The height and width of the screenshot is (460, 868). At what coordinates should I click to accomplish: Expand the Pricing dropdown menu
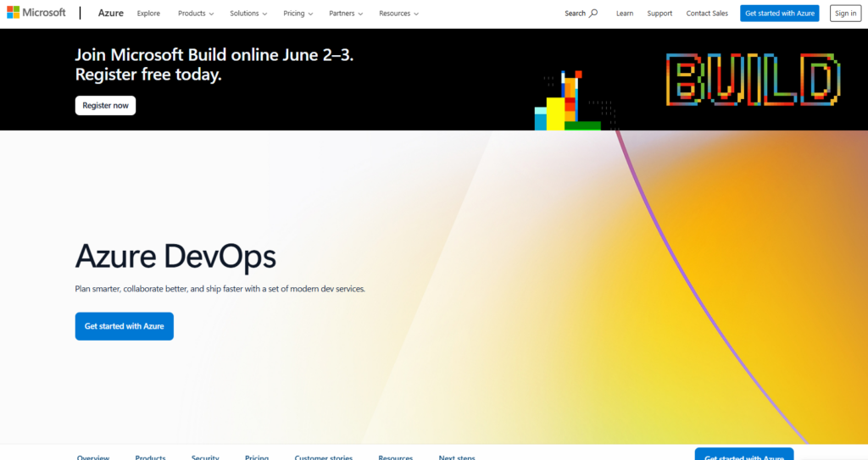[x=298, y=14]
